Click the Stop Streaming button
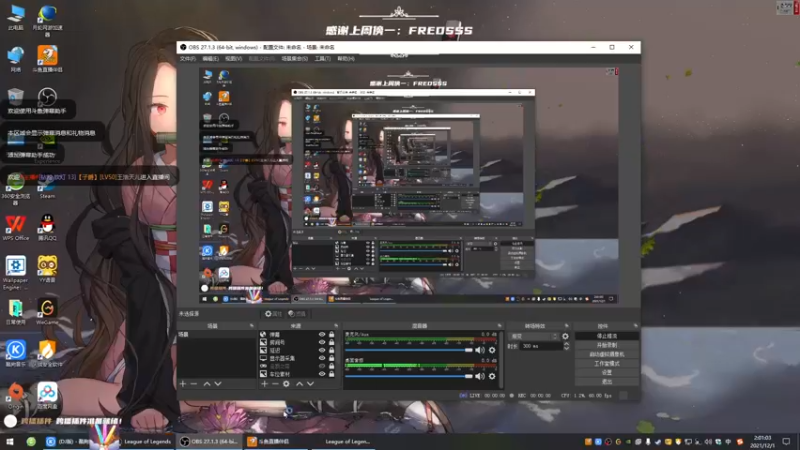Viewport: 800px width, 450px height. (x=607, y=336)
